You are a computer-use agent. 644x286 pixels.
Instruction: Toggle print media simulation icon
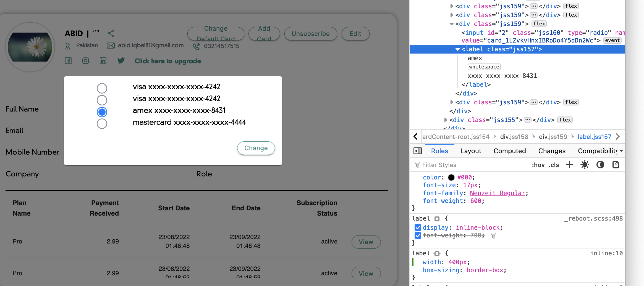click(616, 165)
